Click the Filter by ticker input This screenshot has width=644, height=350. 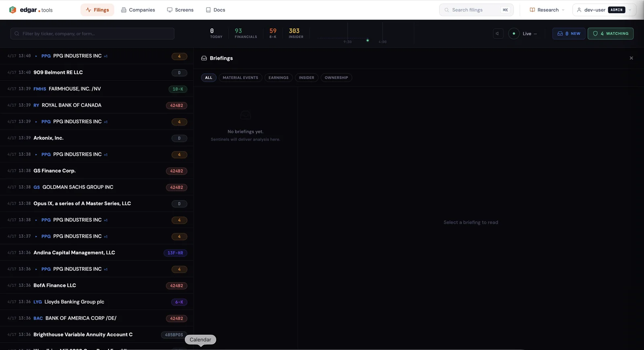coord(92,33)
